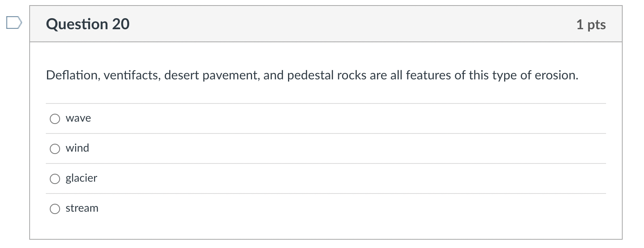Click the wave option text label

pos(78,118)
